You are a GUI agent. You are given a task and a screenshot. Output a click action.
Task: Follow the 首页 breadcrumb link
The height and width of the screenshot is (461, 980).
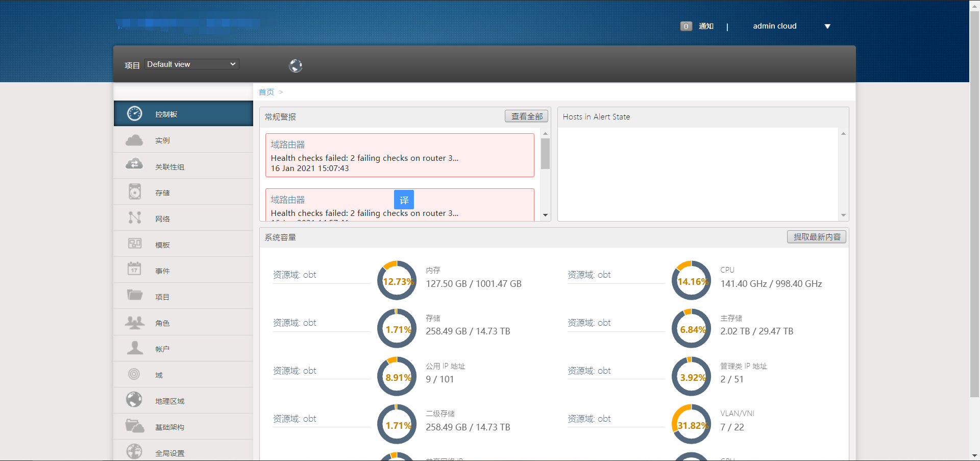(x=266, y=92)
